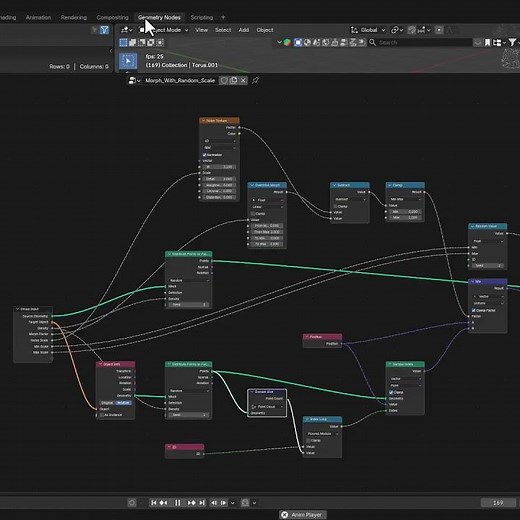Open the 4D dimensions dropdown in Noise Texture
Viewport: 520px width, 520px height.
(219, 141)
